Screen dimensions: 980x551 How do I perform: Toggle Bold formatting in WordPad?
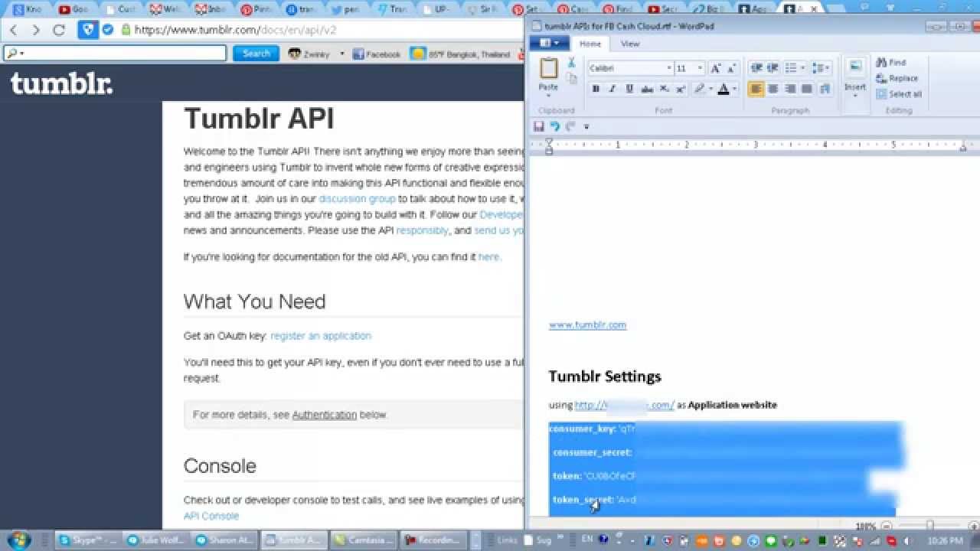pos(596,89)
